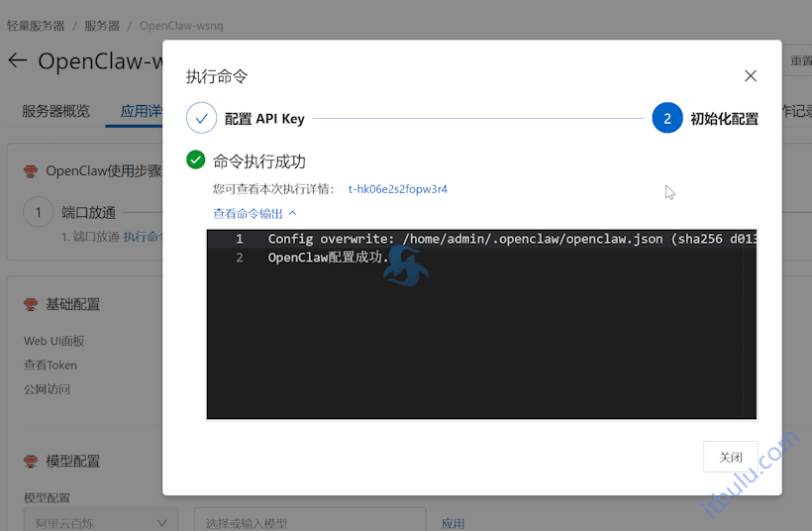Open the 阿里云百炼 model provider dropdown

coord(101,521)
